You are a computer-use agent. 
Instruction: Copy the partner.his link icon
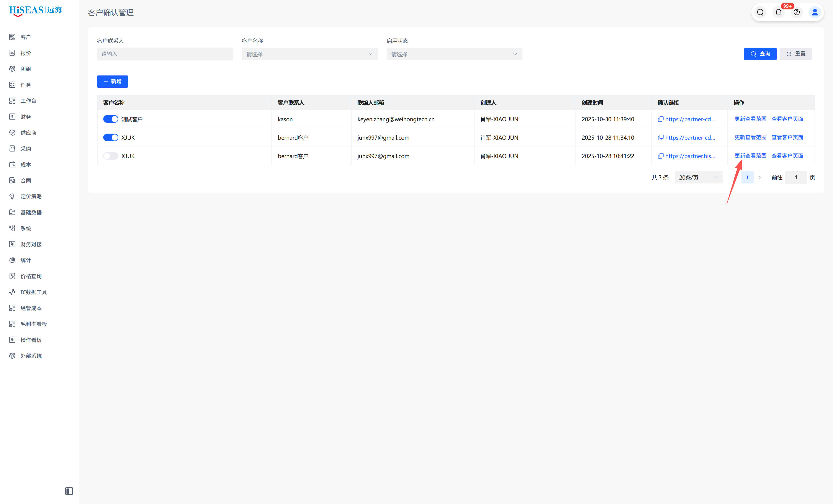[660, 156]
